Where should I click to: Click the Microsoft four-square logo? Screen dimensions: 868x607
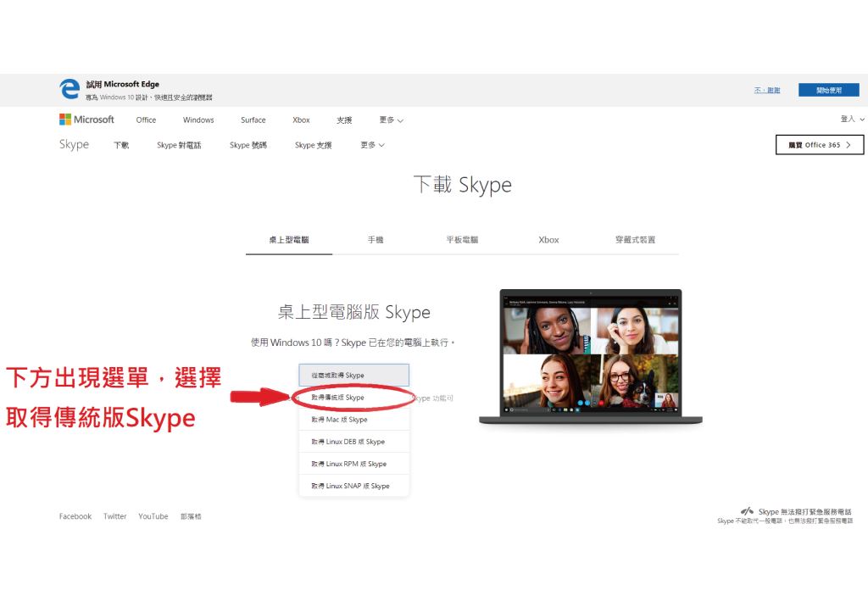[64, 120]
